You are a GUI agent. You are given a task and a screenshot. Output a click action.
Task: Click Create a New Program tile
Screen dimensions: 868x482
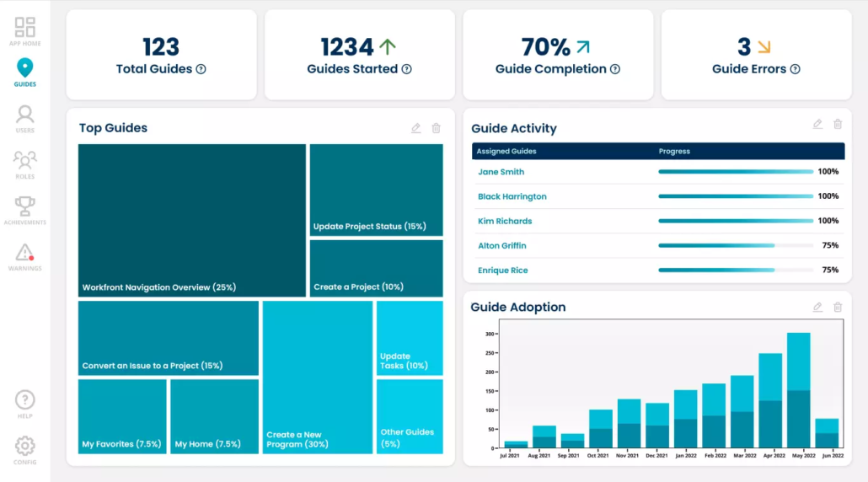tap(317, 378)
